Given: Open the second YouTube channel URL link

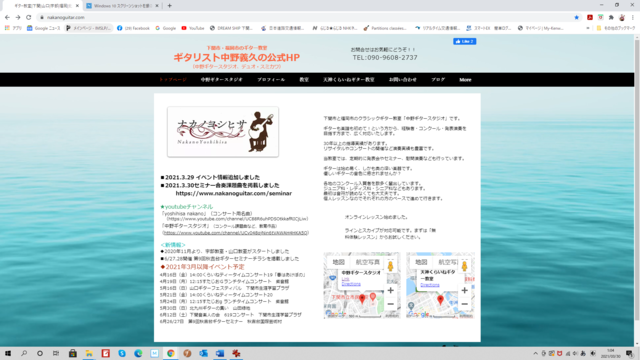Looking at the screenshot, I should click(236, 233).
